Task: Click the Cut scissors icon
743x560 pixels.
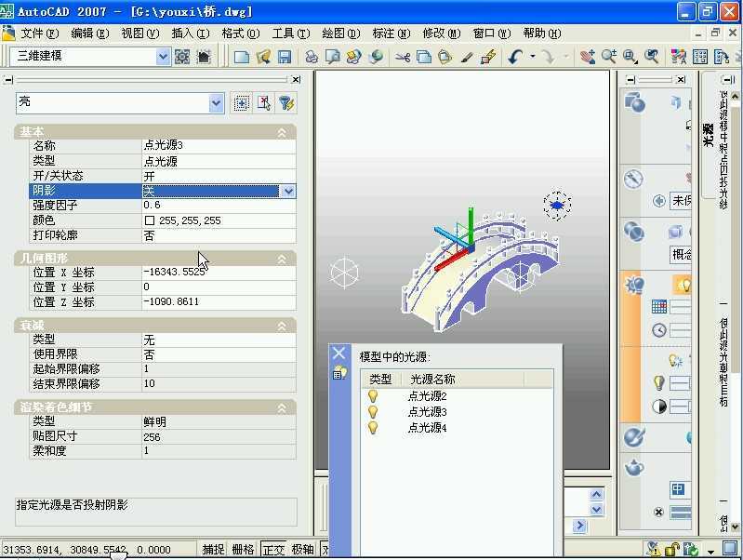Action: tap(403, 57)
